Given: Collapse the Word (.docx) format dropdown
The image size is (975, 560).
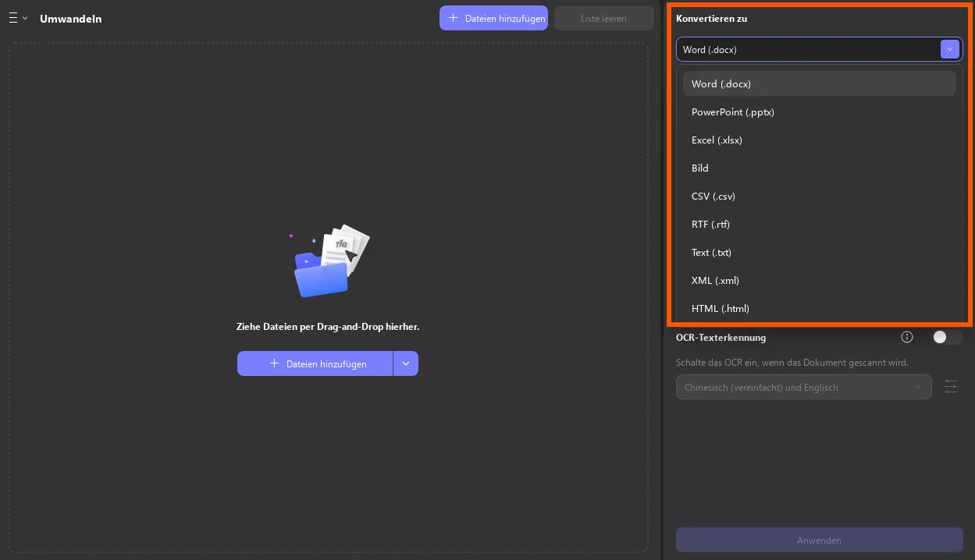Looking at the screenshot, I should [950, 49].
